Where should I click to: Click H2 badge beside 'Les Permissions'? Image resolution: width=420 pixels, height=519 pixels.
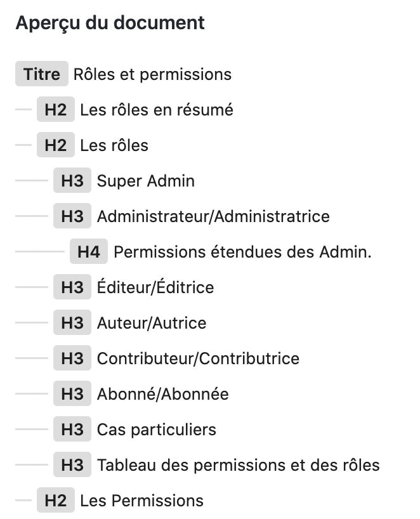(x=56, y=500)
